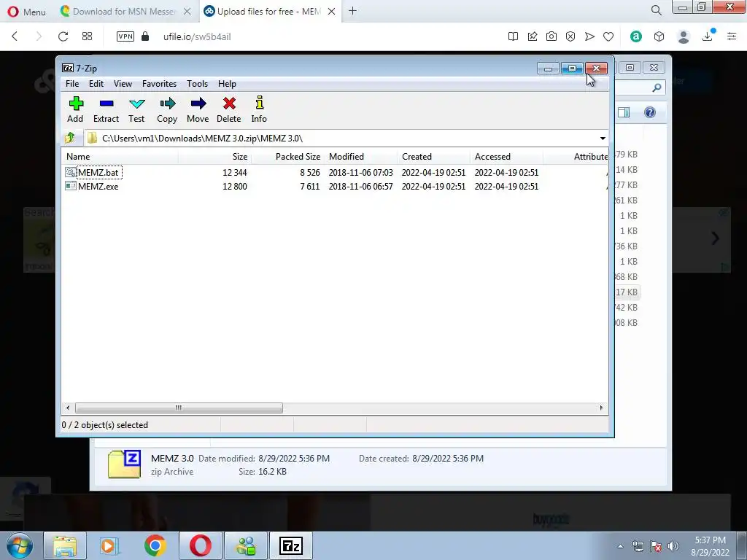Open the Windows Start button
The width and height of the screenshot is (747, 560).
pos(20,545)
